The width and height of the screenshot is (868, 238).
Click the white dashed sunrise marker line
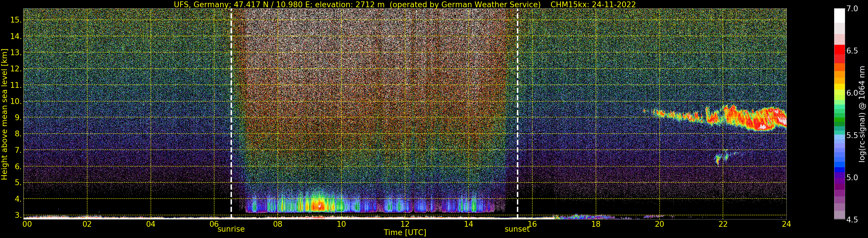tap(231, 114)
